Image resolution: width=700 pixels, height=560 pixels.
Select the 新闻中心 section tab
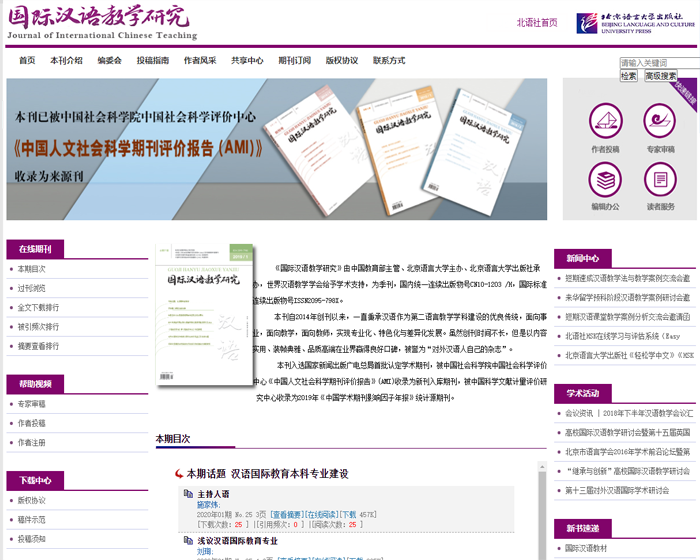583,259
